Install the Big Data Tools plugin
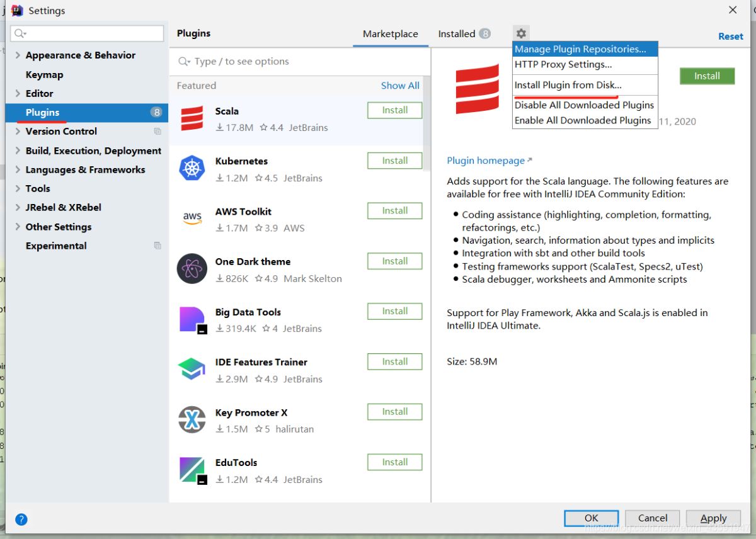756x539 pixels. 395,311
